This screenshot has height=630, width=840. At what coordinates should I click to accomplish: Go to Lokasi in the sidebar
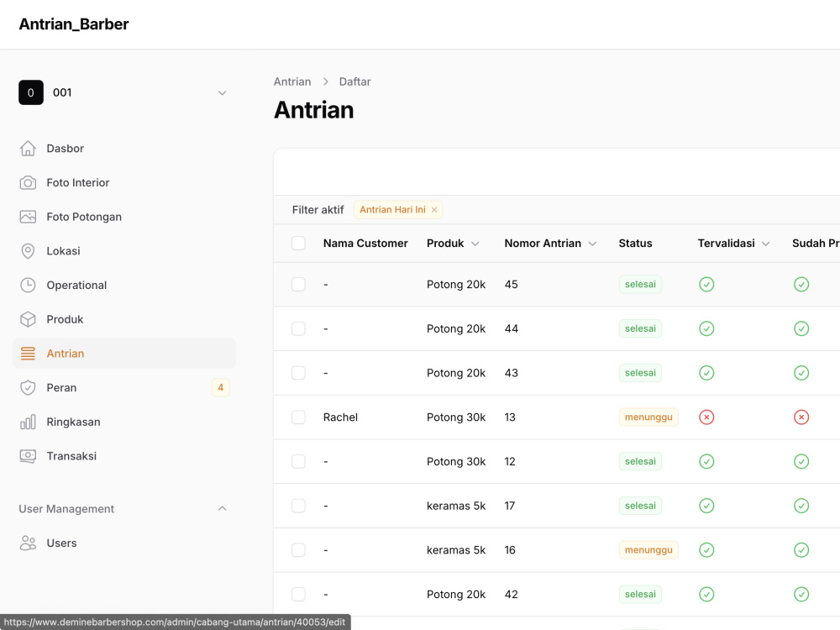pyautogui.click(x=124, y=251)
